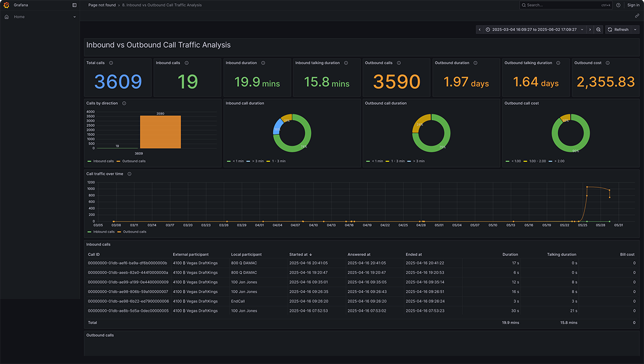The image size is (644, 364).
Task: Toggle Inbound calls legend in Calls by direction
Action: click(103, 161)
